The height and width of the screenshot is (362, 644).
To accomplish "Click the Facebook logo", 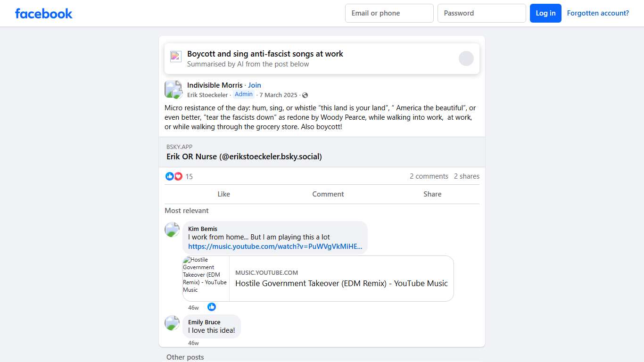I will click(x=44, y=13).
